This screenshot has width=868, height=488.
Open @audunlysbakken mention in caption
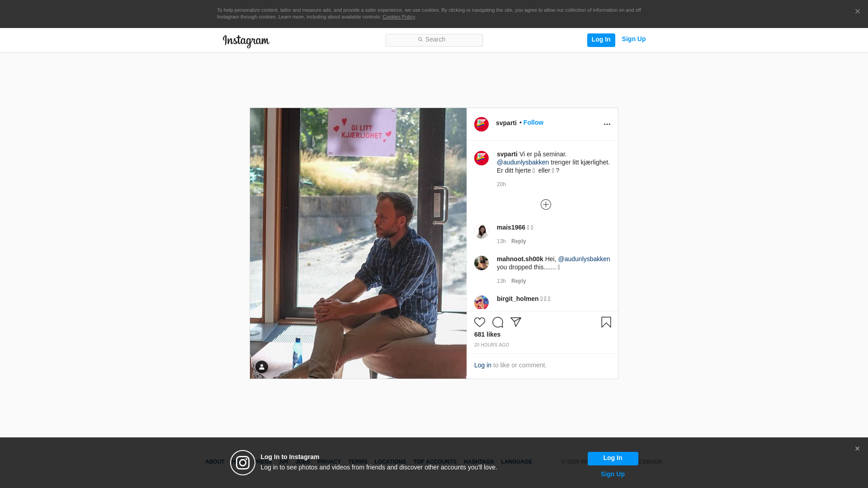click(523, 162)
